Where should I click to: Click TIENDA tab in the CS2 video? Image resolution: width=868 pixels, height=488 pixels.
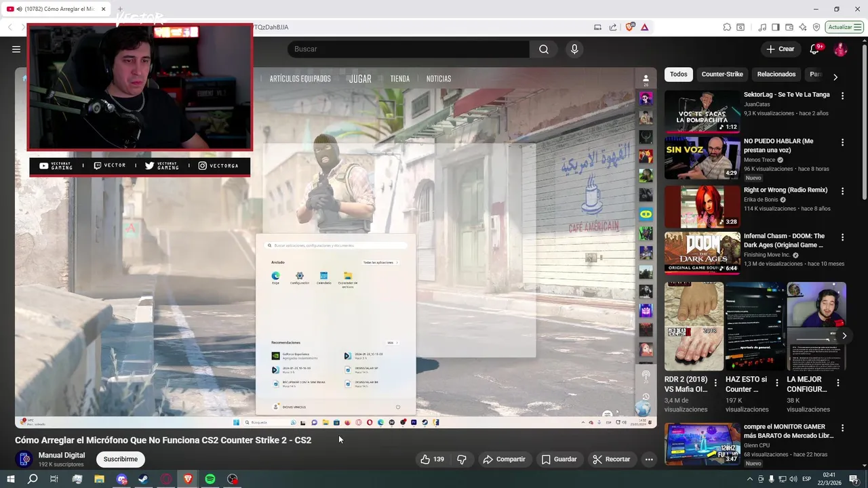click(400, 79)
